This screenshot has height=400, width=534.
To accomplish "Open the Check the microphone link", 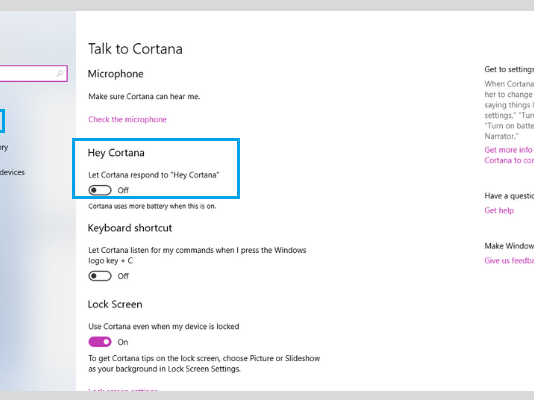I will pyautogui.click(x=127, y=119).
